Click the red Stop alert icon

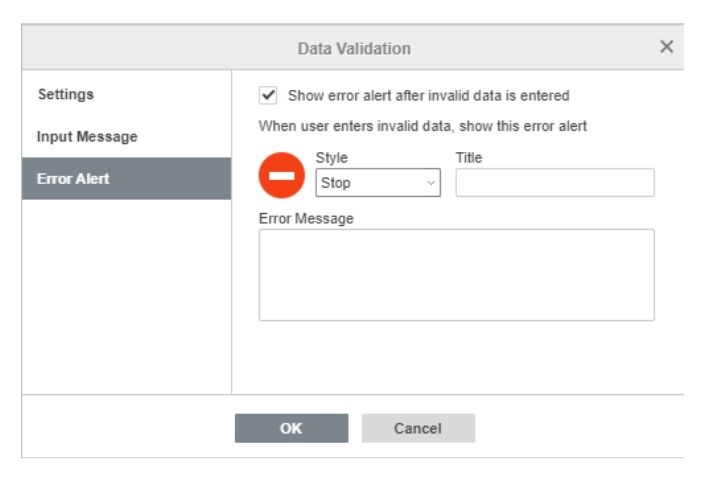(281, 175)
